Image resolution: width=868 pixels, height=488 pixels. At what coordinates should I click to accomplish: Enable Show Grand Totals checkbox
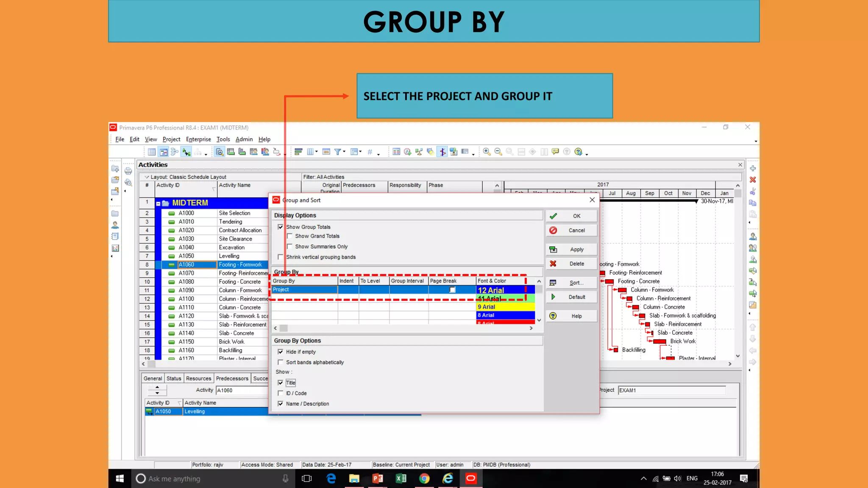290,236
